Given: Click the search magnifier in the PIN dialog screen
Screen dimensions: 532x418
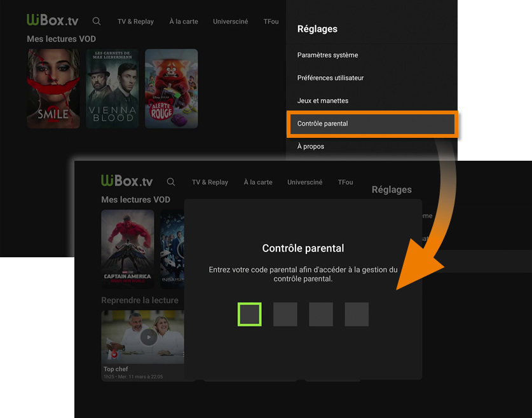Looking at the screenshot, I should (171, 182).
